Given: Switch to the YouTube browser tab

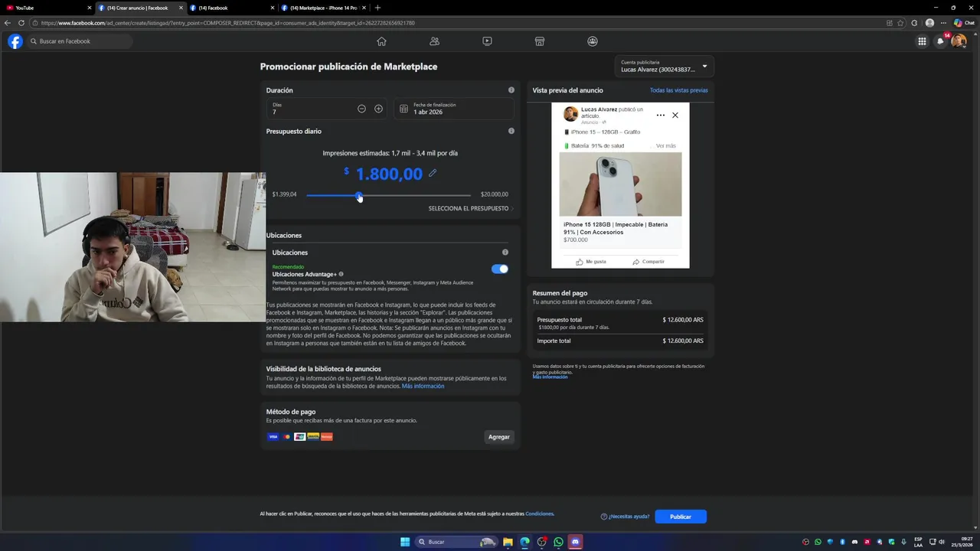Looking at the screenshot, I should 47,8.
